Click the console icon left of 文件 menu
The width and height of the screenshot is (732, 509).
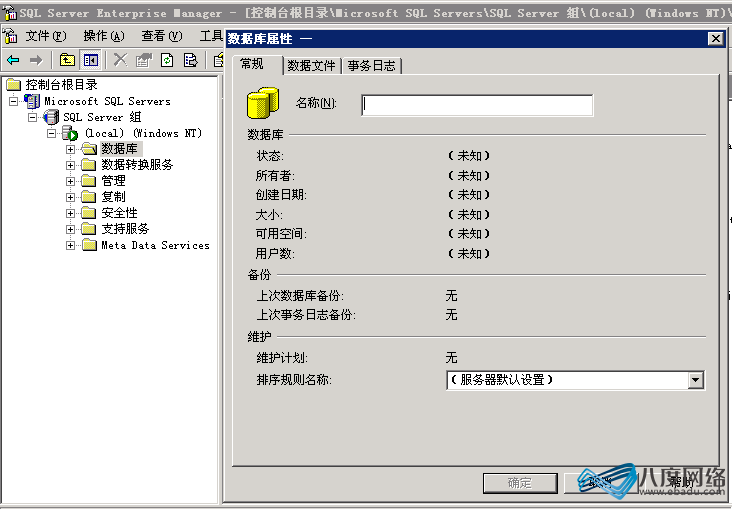point(10,35)
